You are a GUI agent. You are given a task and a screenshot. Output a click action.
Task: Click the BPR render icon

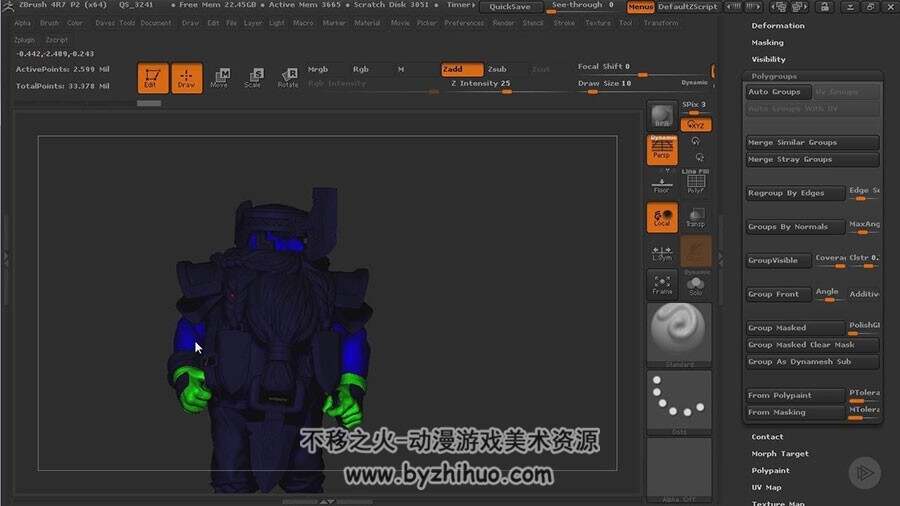(662, 115)
